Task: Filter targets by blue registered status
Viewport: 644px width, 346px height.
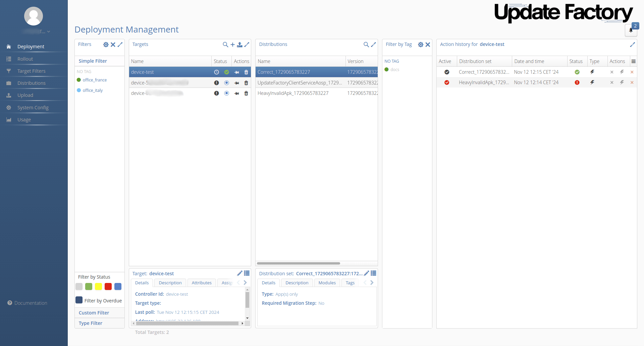Action: point(118,286)
